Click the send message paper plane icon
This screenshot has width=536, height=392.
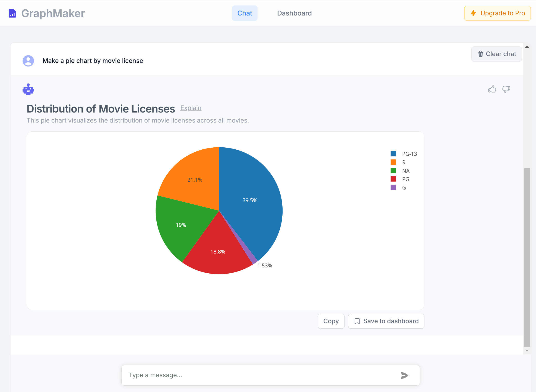(404, 375)
